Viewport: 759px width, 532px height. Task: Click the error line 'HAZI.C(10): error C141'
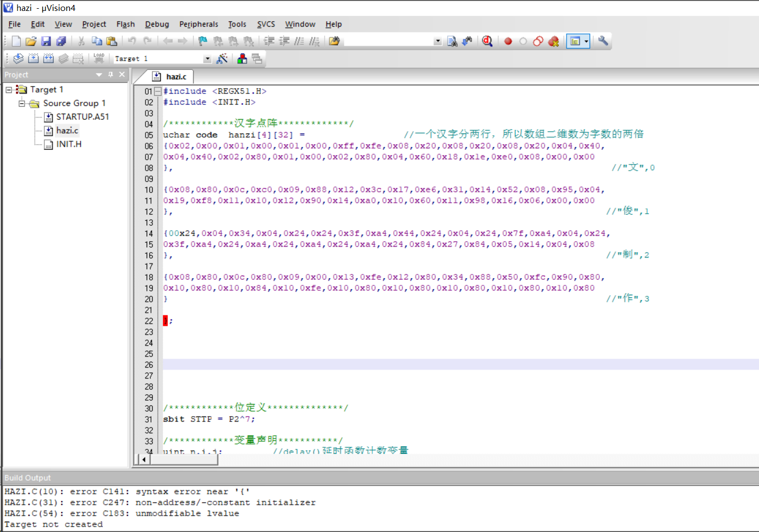127,492
